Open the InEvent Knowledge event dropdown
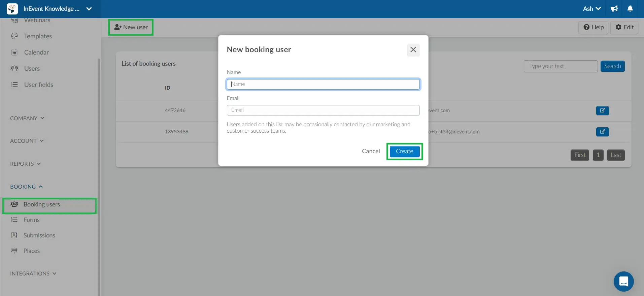644x296 pixels. pos(58,9)
